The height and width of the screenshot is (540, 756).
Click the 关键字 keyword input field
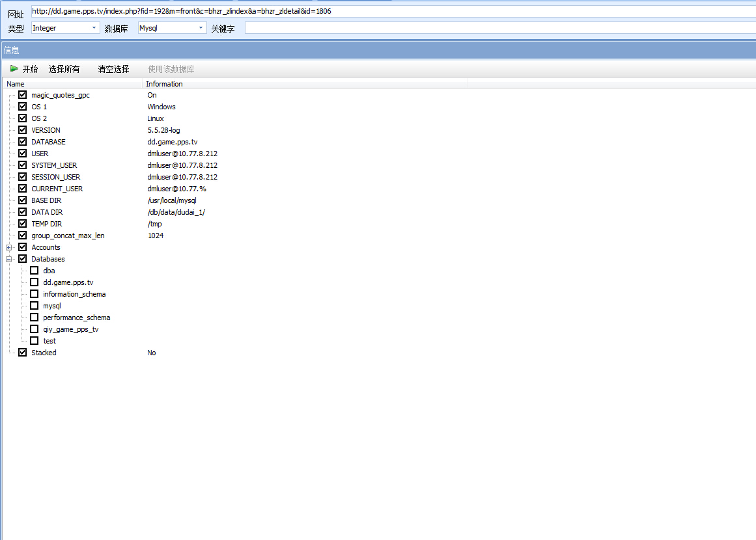click(x=500, y=28)
